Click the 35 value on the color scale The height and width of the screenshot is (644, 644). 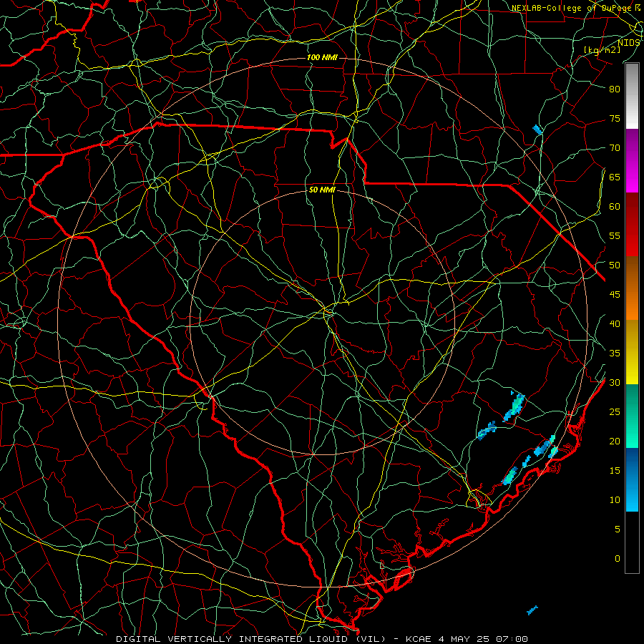point(615,353)
